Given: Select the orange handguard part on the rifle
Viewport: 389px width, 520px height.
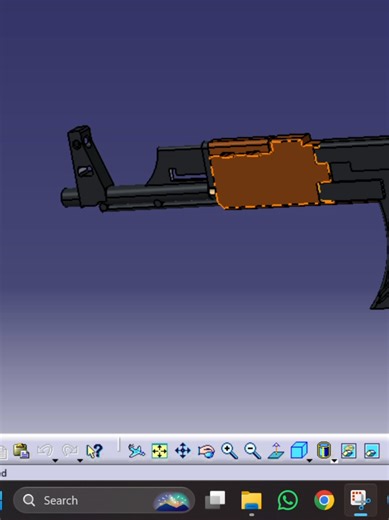Looking at the screenshot, I should click(267, 177).
